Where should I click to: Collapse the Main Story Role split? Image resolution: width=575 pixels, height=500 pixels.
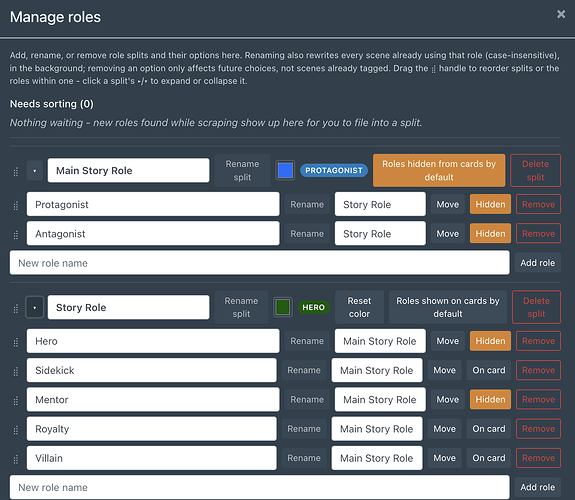(x=35, y=171)
